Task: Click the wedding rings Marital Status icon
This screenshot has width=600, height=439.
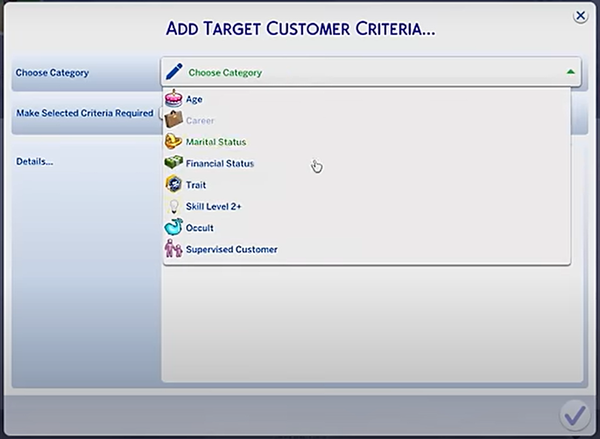Action: (x=174, y=142)
